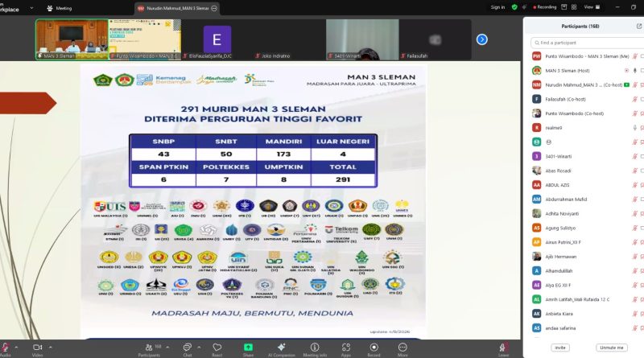The image size is (644, 358).
Task: Select Failasufah (Co-host) participant row
Action: click(x=588, y=99)
